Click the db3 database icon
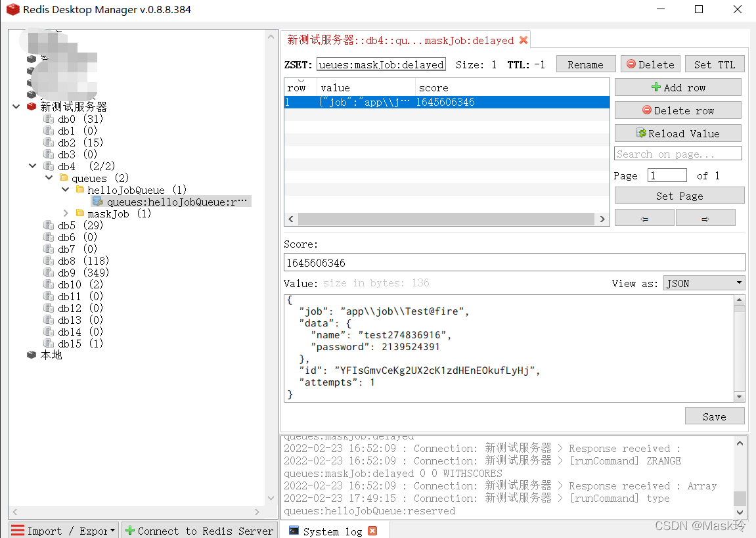756x538 pixels. [x=48, y=154]
